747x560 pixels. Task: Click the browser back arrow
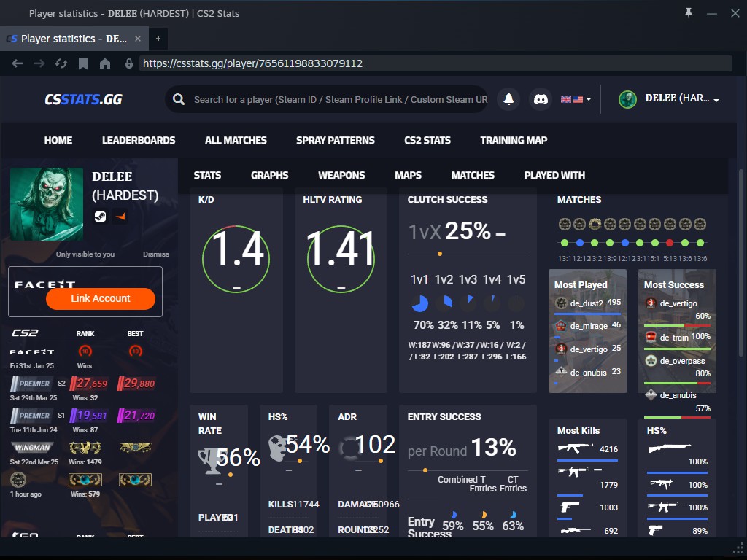click(x=18, y=63)
